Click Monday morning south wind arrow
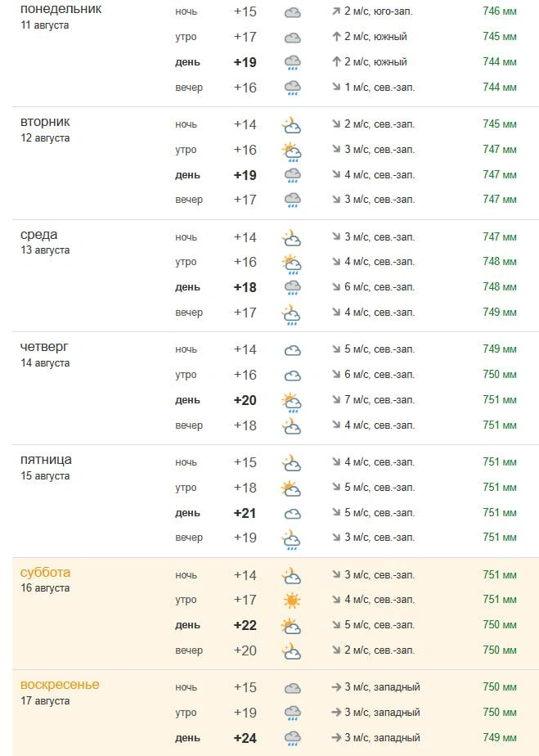This screenshot has height=756, width=539. [336, 37]
